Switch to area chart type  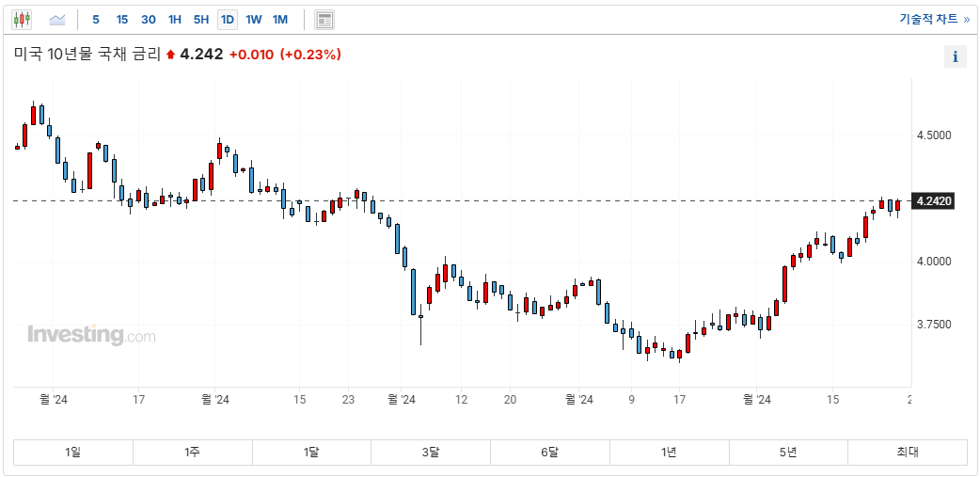(x=57, y=19)
